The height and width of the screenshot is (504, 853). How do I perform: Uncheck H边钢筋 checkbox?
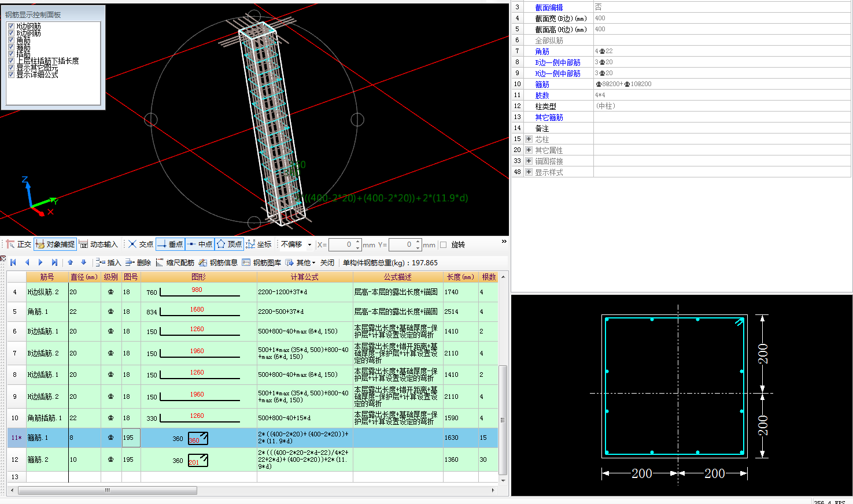[11, 26]
